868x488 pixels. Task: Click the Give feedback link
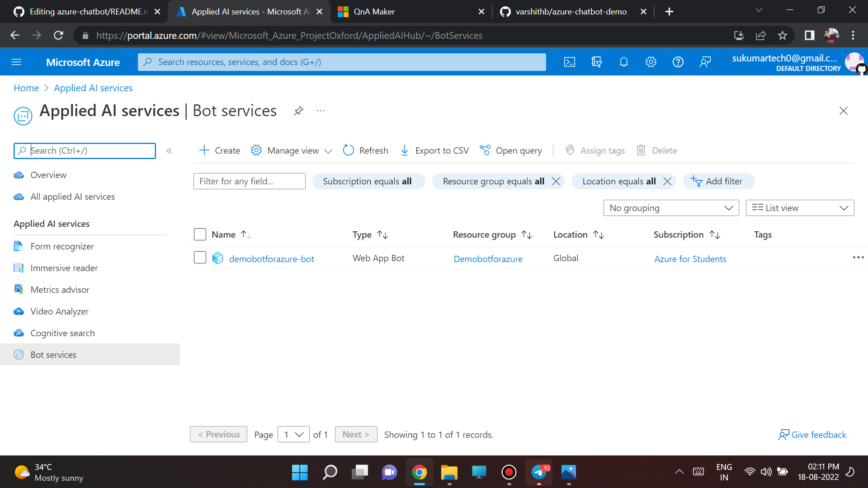(x=818, y=434)
